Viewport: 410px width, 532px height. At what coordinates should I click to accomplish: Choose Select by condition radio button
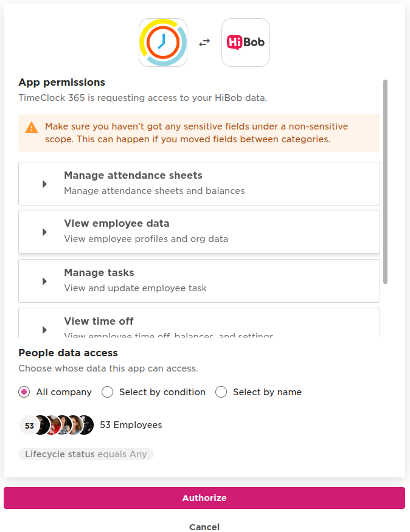(x=108, y=392)
